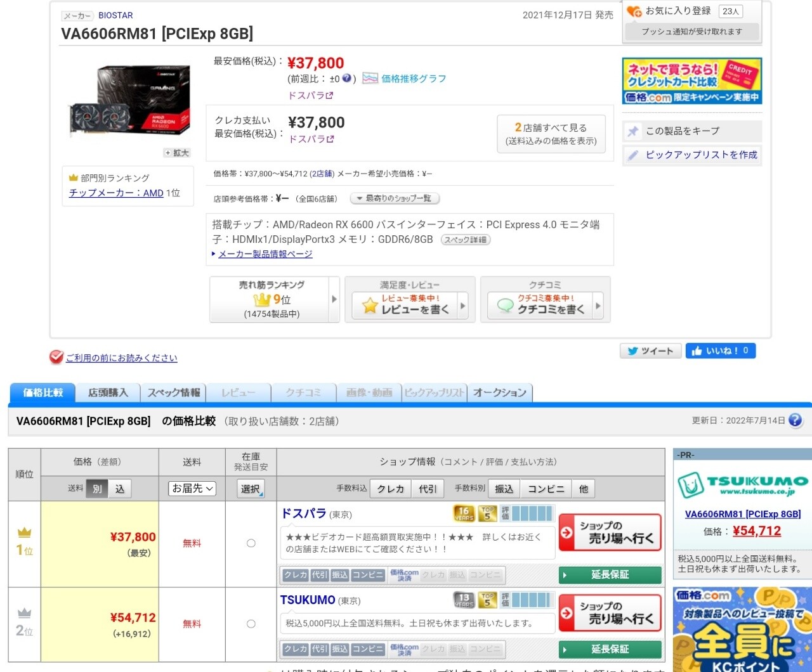
Task: Expand the 最寄りのショップ一覧 nearby shops list
Action: point(395,198)
